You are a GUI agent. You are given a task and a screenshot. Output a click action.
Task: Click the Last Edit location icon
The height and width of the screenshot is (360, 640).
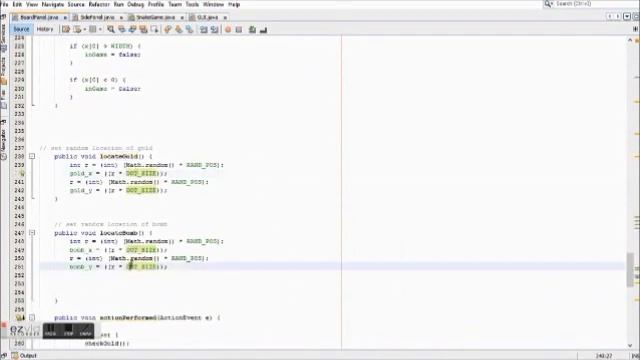pos(66,29)
